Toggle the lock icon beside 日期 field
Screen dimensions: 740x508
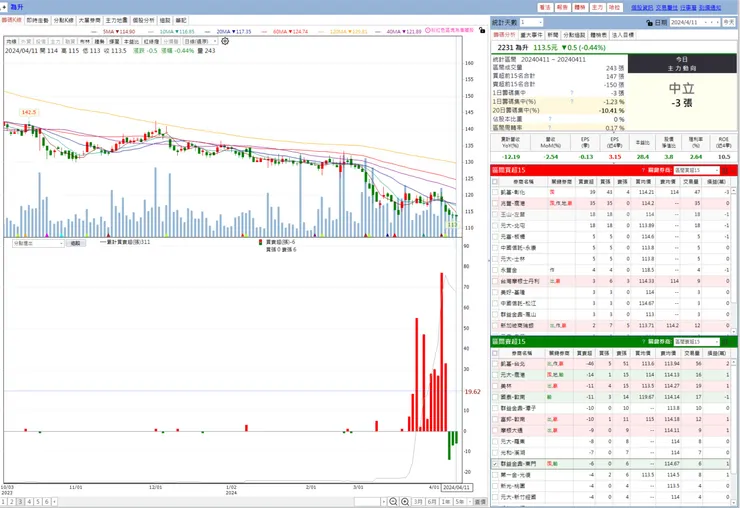[649, 23]
